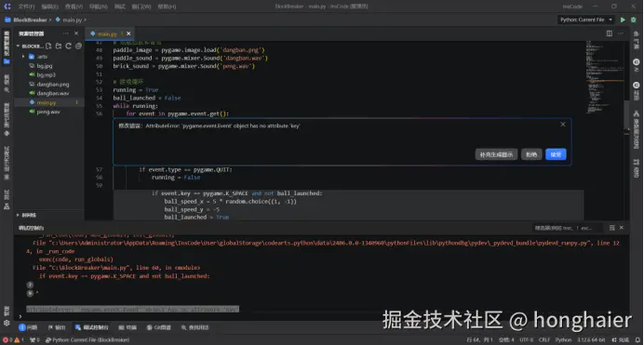Click the 补充生成提示 button
The width and height of the screenshot is (644, 345).
(x=496, y=154)
